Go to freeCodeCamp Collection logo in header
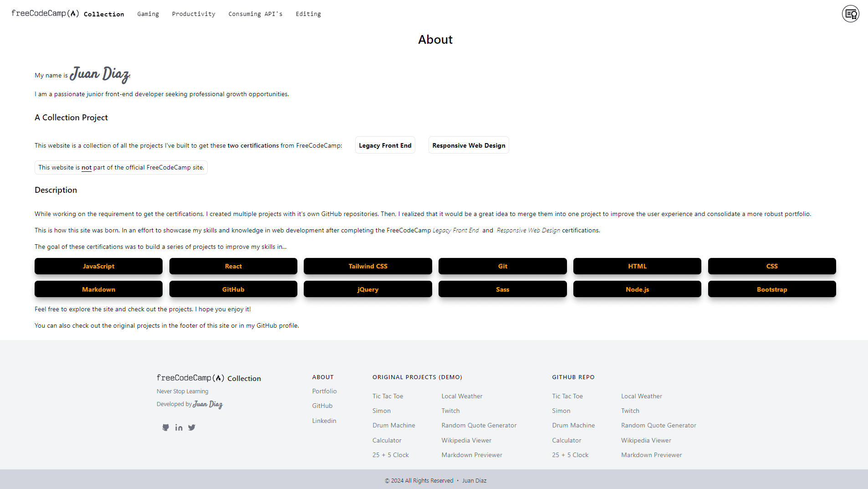This screenshot has width=868, height=489. (x=68, y=14)
